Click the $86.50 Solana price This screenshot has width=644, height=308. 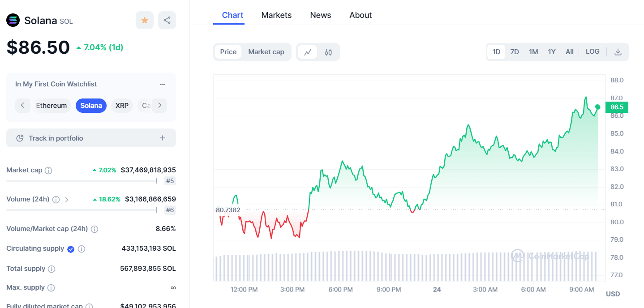(38, 47)
